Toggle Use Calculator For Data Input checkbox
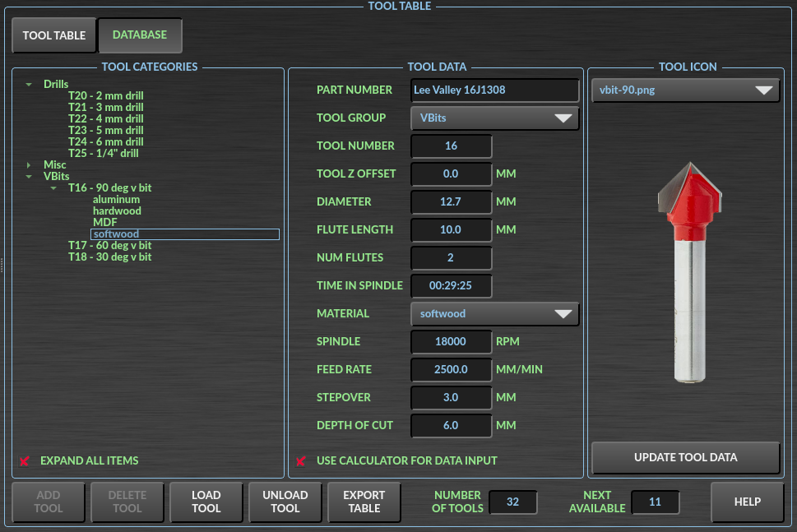797x532 pixels. (x=301, y=460)
